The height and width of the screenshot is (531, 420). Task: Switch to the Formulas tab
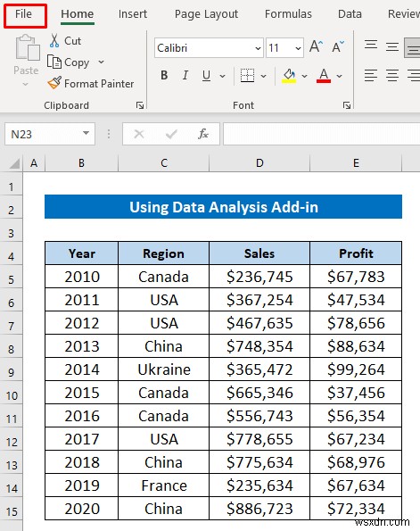288,14
